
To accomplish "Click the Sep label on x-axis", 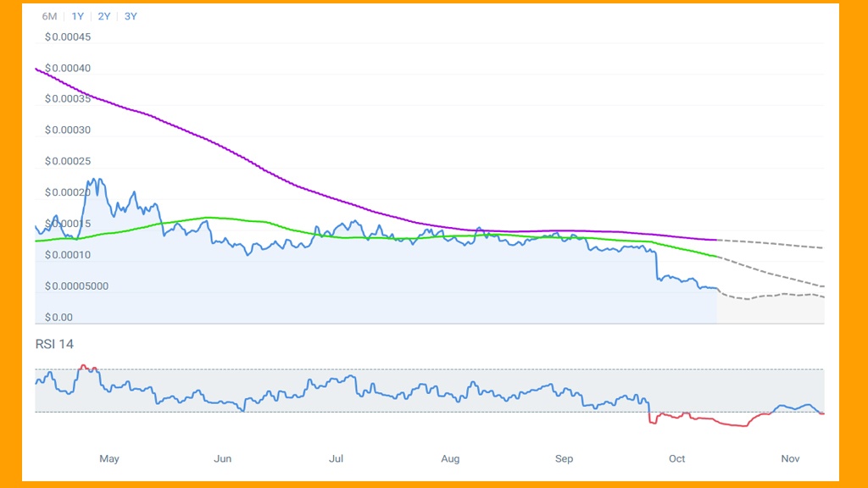I will 564,459.
